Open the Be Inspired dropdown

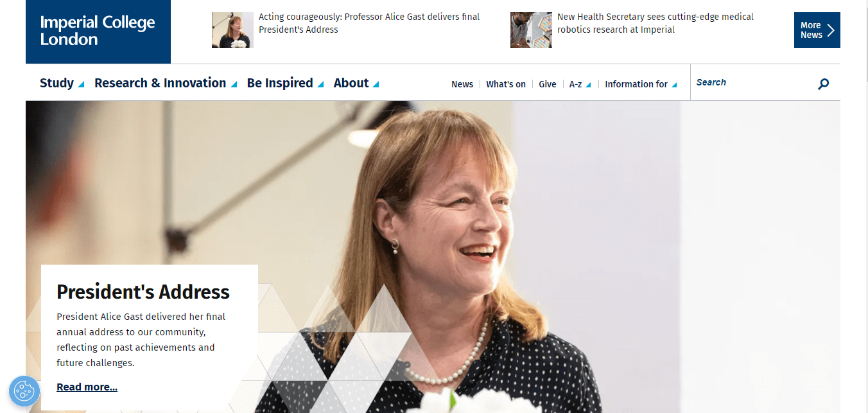pyautogui.click(x=285, y=83)
